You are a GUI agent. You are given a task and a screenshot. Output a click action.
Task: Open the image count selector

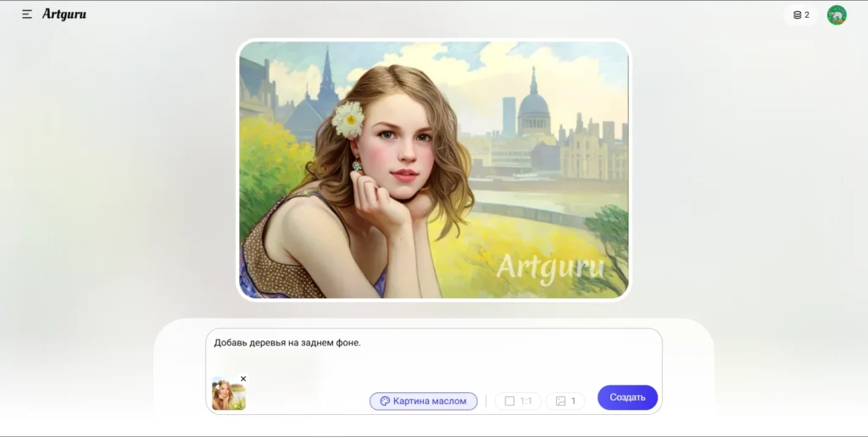pos(565,401)
